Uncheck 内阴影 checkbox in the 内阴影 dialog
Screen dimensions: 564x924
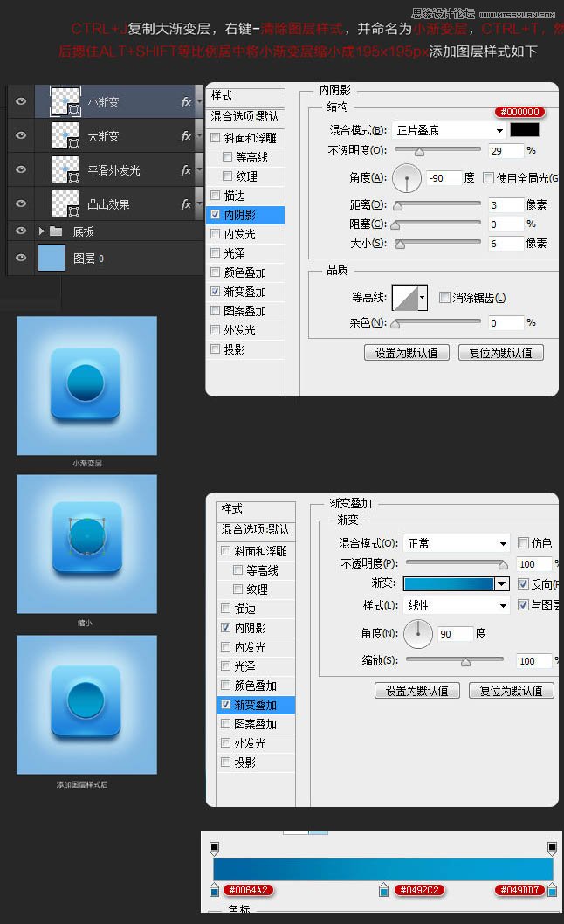tap(215, 215)
